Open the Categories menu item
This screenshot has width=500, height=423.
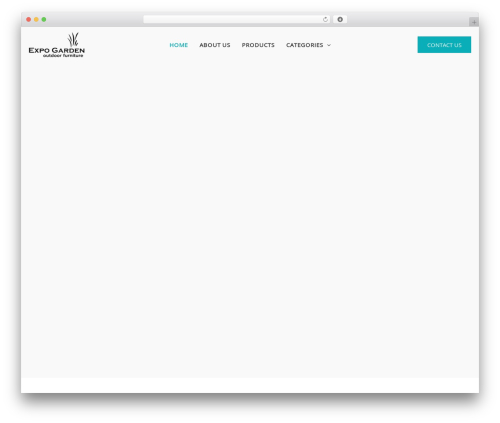pos(305,45)
